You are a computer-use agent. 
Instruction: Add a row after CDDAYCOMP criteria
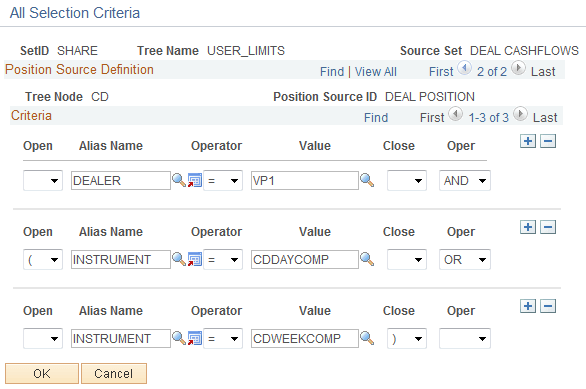click(x=528, y=227)
